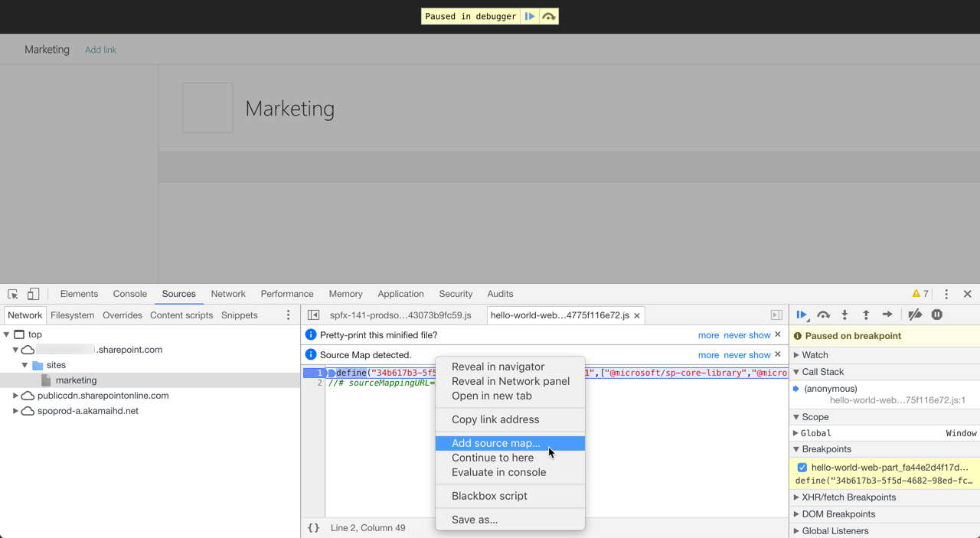Screen dimensions: 980x538
Task: Choose Save as from context menu
Action: [x=510, y=520]
